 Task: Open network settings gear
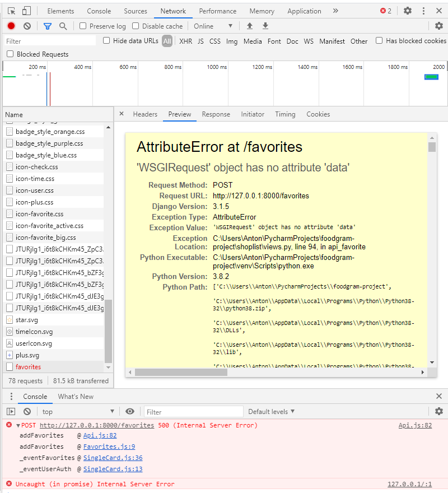[x=439, y=26]
